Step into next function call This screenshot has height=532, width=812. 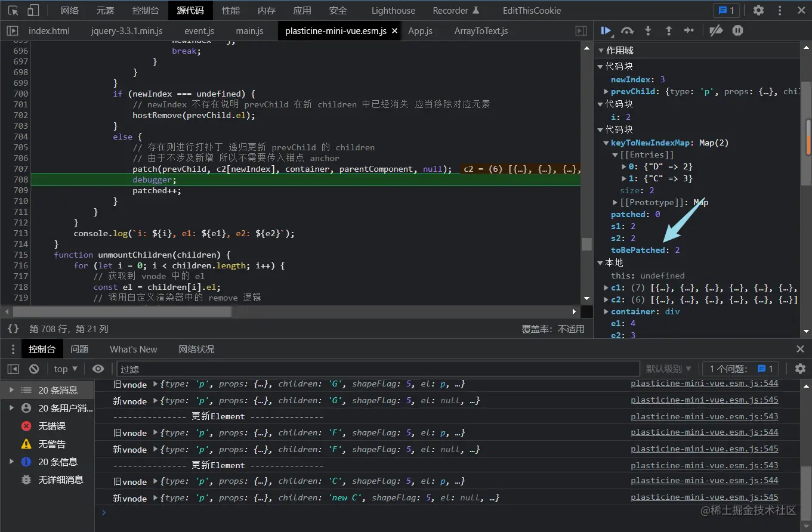pos(648,30)
